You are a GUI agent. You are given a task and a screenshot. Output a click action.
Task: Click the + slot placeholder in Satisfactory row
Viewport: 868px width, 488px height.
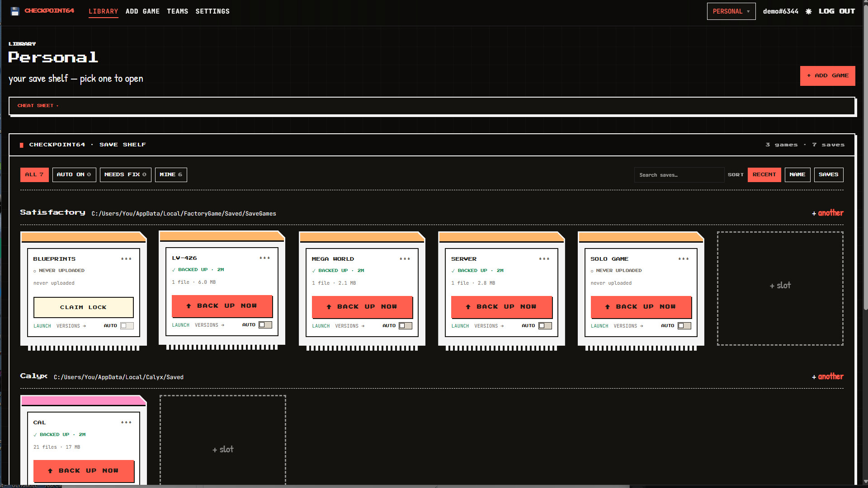coord(780,288)
